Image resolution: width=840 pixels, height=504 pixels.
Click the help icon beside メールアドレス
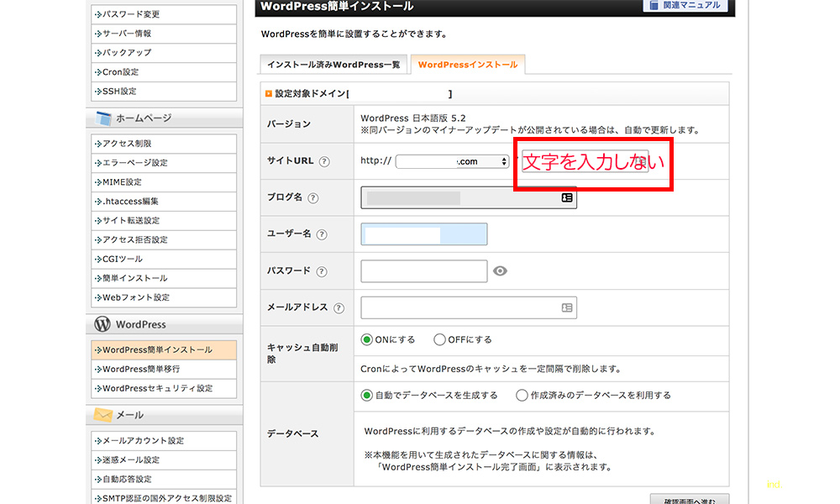pyautogui.click(x=339, y=308)
